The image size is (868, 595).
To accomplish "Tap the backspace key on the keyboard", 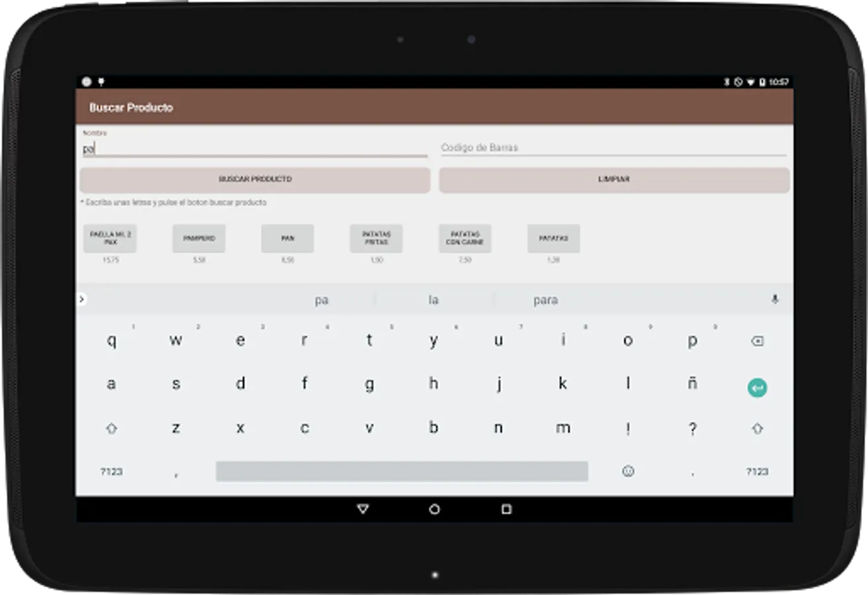I will [x=757, y=341].
